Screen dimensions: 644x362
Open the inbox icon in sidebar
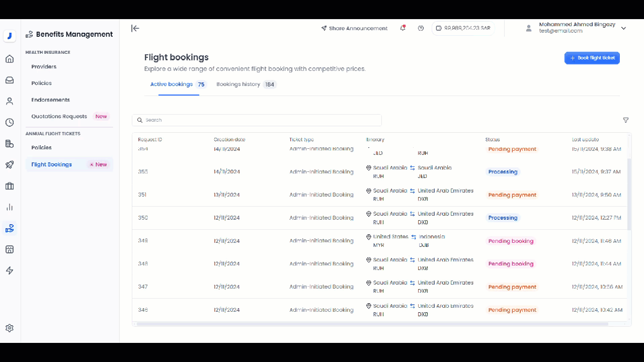point(10,80)
